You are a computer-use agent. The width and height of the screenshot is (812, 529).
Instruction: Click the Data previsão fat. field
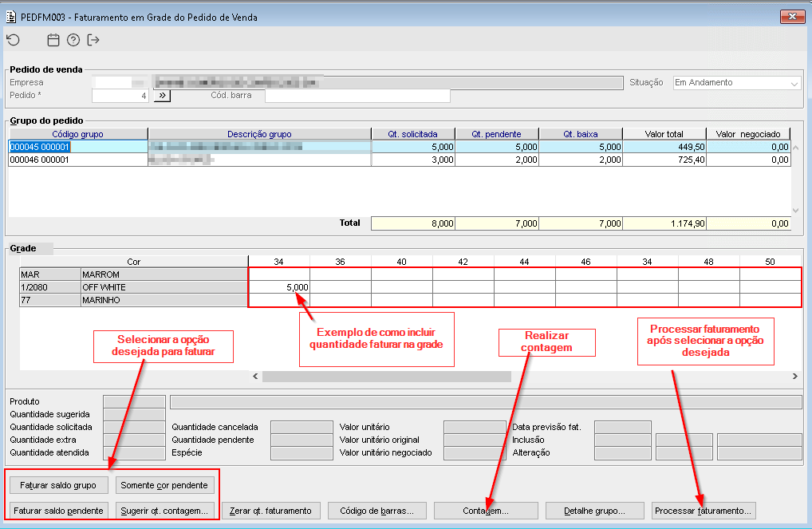(622, 427)
